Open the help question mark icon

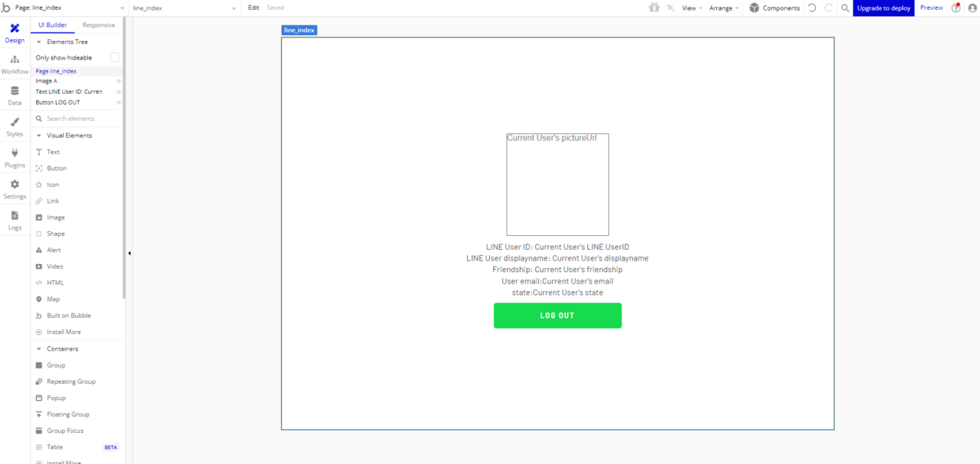tap(956, 7)
